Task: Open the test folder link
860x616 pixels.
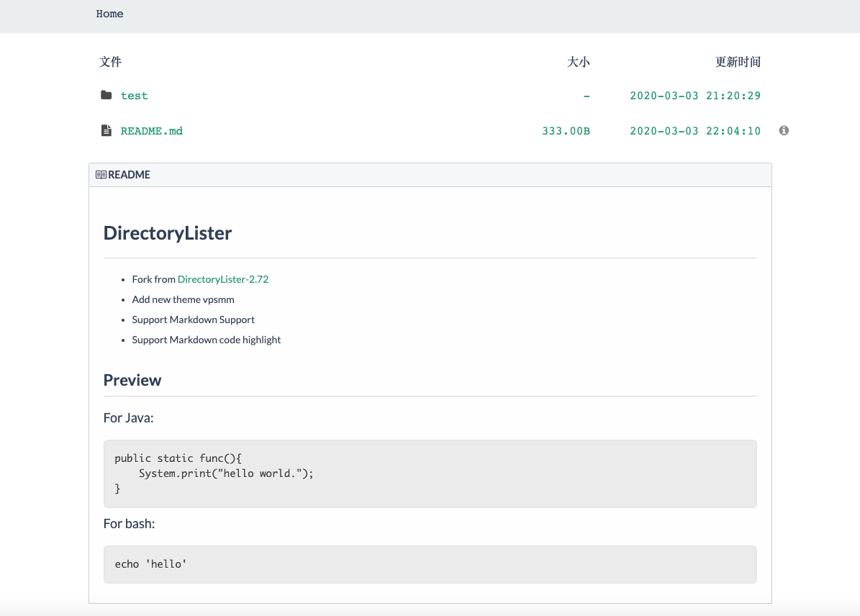Action: pos(135,96)
